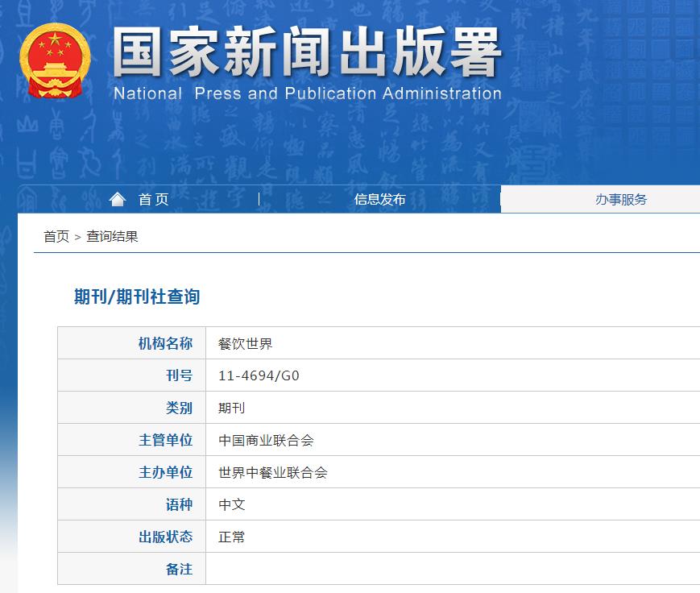Image resolution: width=700 pixels, height=593 pixels.
Task: Click the national emblem logo
Action: pos(55,62)
